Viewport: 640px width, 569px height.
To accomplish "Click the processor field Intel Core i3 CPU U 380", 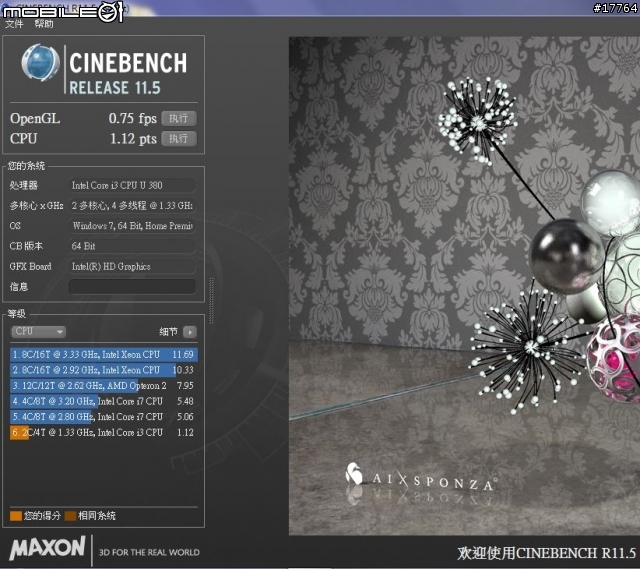I will click(x=132, y=185).
